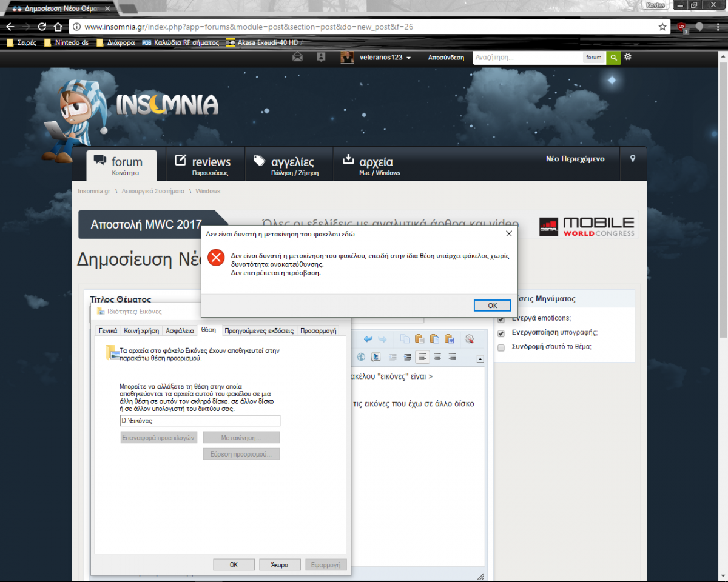
Task: Click the undo arrow in the editor toolbar
Action: [368, 339]
